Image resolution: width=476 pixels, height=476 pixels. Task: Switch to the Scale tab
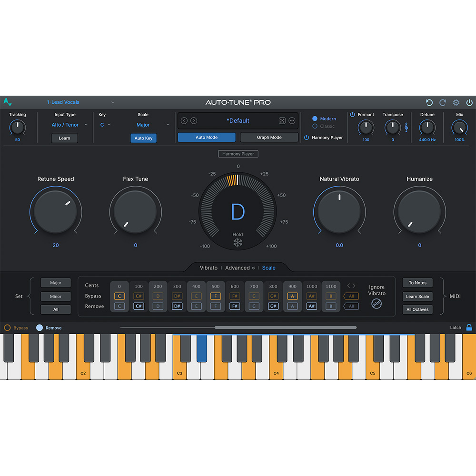tap(268, 268)
